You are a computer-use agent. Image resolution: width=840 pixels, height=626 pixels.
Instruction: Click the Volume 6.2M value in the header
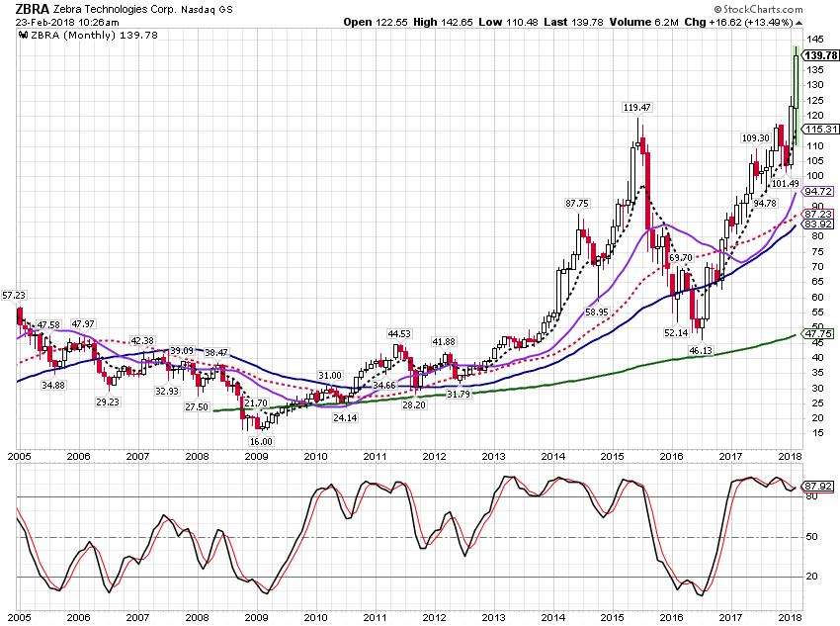coord(644,23)
